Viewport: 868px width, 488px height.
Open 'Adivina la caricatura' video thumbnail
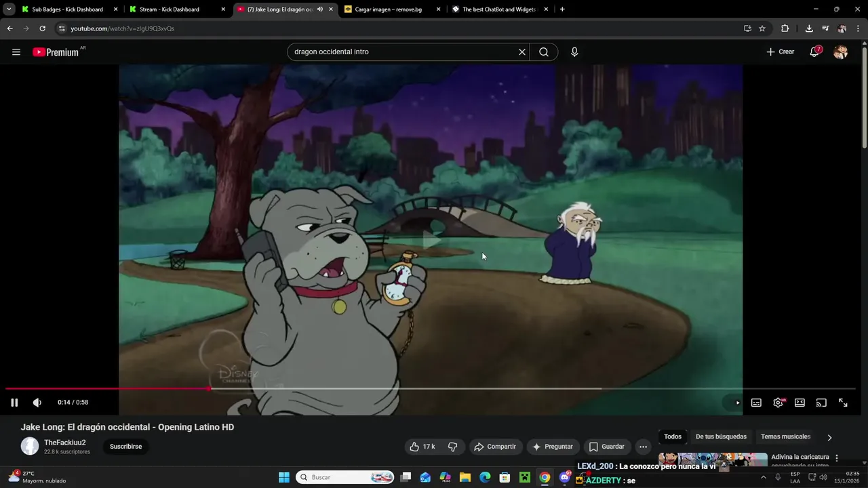[x=713, y=460]
